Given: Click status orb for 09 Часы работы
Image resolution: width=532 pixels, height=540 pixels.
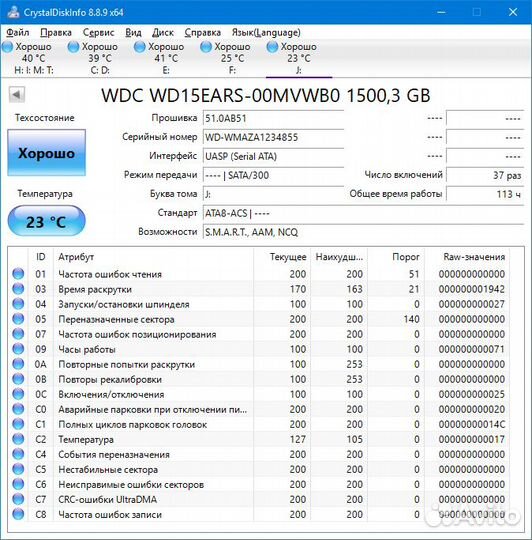Looking at the screenshot, I should point(18,349).
